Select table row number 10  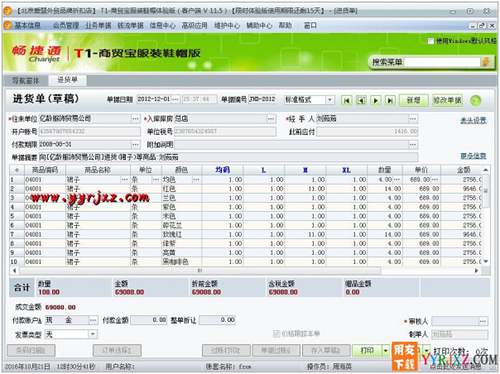[x=246, y=262]
